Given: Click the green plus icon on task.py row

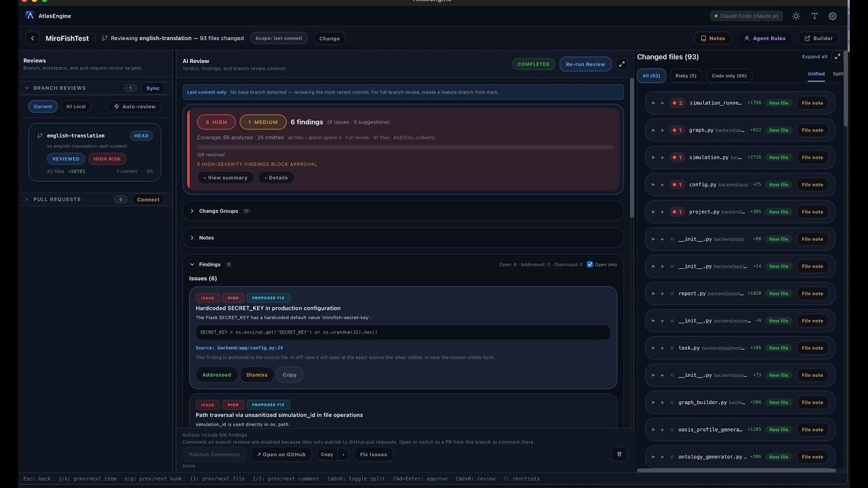Looking at the screenshot, I should 663,348.
